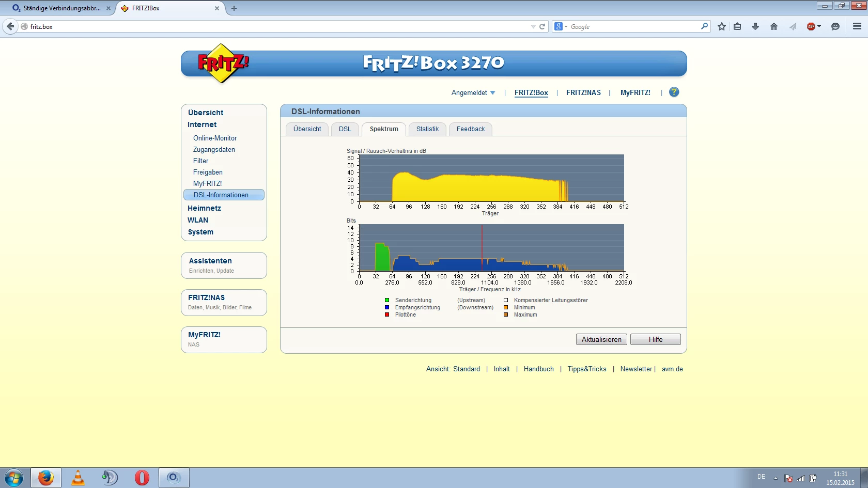Open the bookmarks list icon
This screenshot has width=868, height=488.
point(738,26)
